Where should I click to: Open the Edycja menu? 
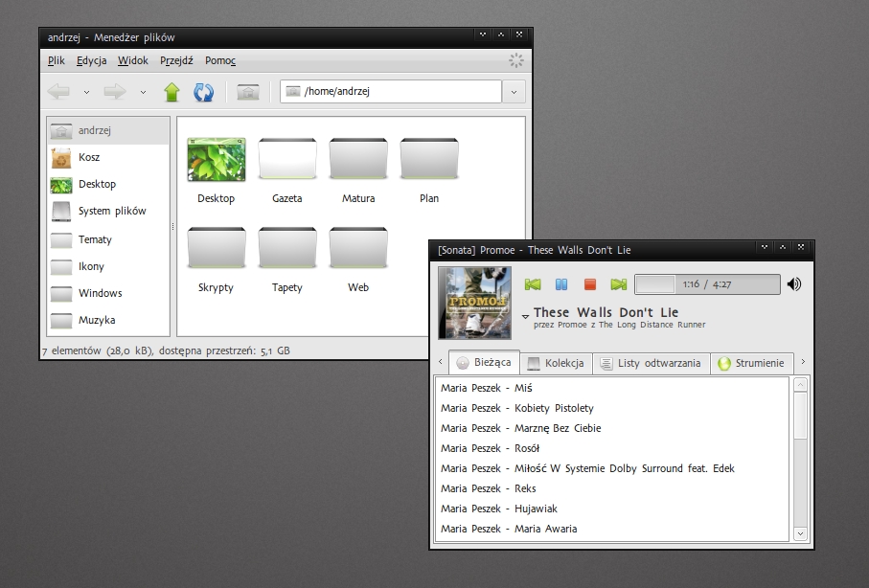(x=91, y=60)
